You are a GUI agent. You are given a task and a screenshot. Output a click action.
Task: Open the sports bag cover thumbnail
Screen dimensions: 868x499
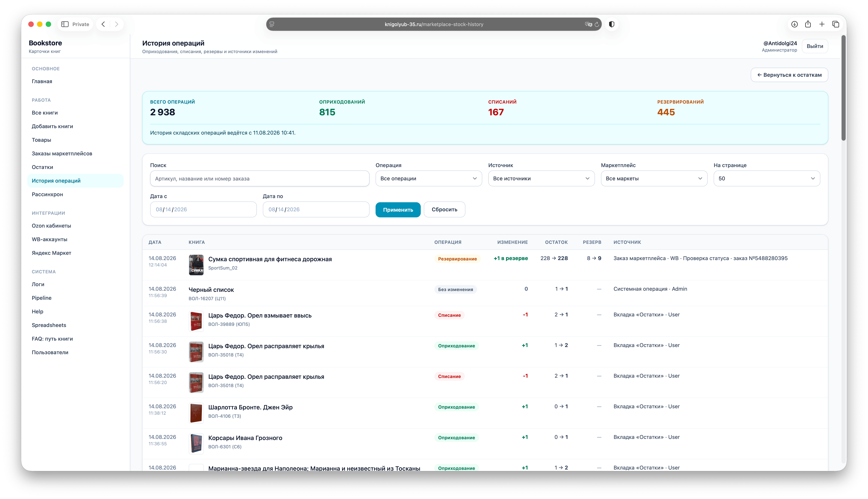click(196, 265)
